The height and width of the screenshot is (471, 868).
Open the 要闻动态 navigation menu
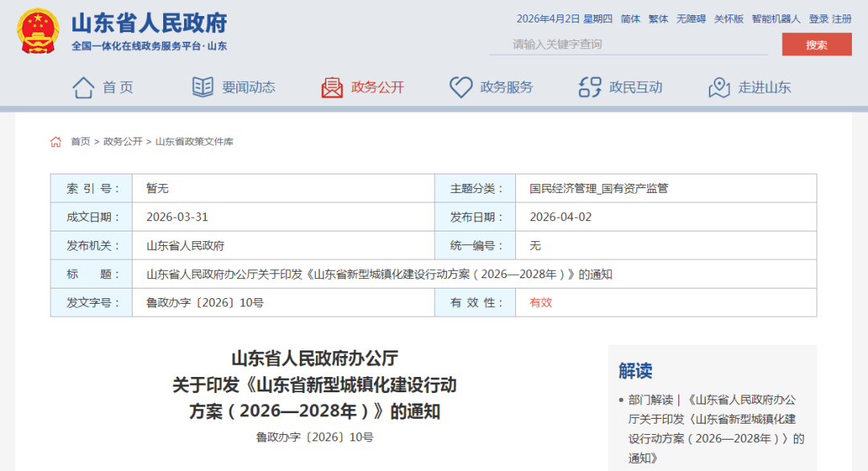click(x=248, y=87)
